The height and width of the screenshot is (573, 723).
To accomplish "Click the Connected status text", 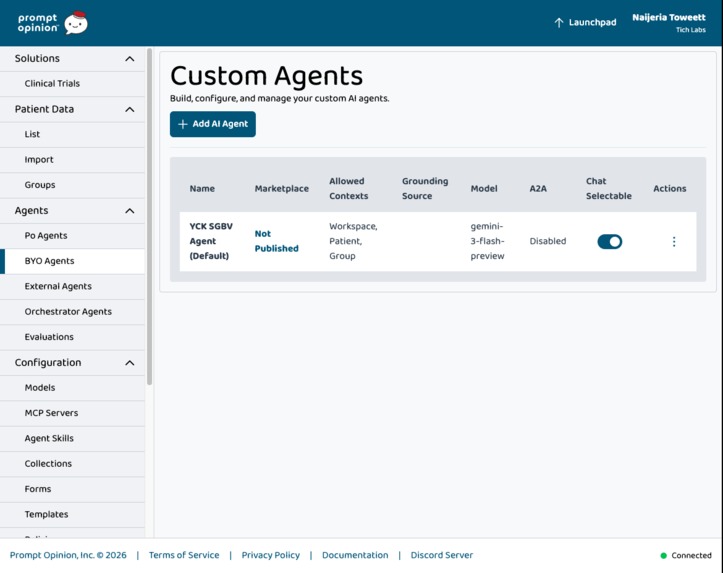I will click(x=691, y=555).
